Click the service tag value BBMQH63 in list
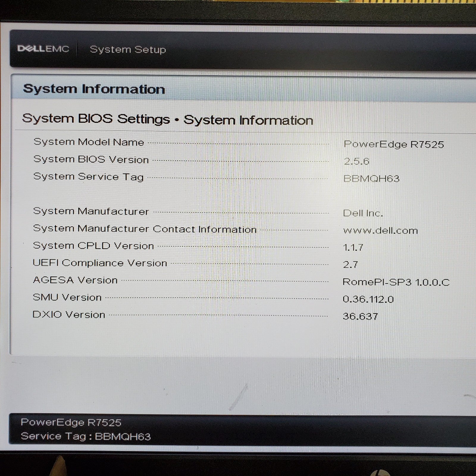This screenshot has height=476, width=476. pos(371,178)
